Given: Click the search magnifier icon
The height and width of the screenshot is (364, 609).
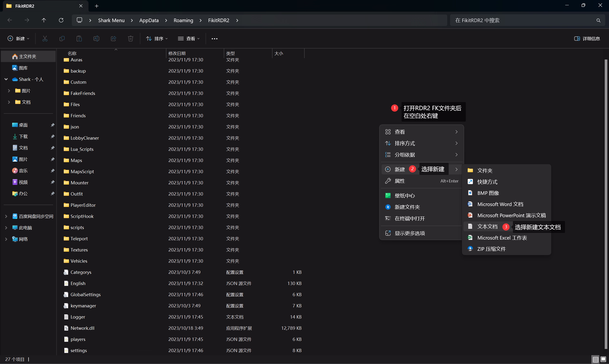Looking at the screenshot, I should 598,20.
